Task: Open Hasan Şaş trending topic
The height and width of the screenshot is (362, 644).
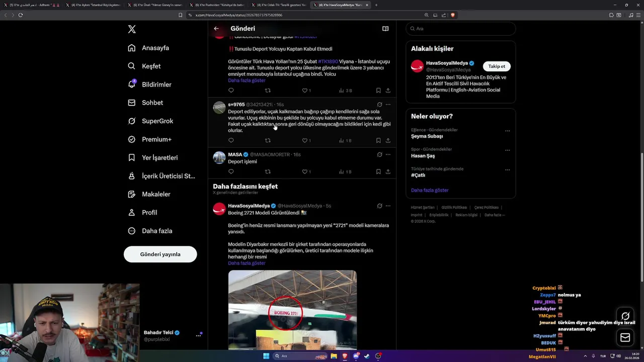Action: click(x=423, y=156)
